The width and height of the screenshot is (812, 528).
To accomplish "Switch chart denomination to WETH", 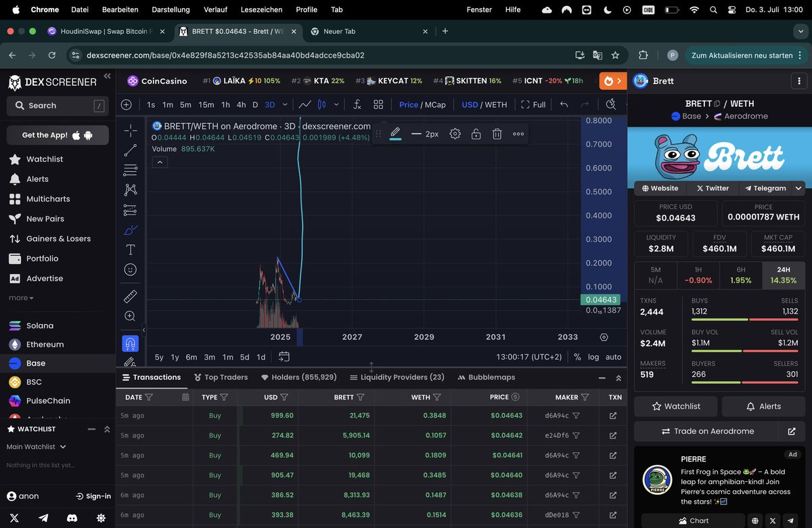I will pyautogui.click(x=496, y=104).
